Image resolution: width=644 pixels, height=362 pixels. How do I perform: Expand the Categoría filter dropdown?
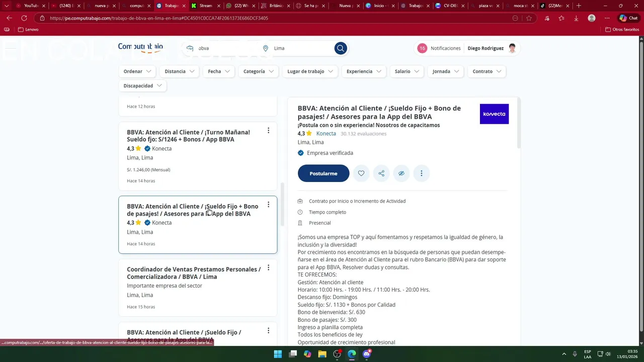[259, 71]
